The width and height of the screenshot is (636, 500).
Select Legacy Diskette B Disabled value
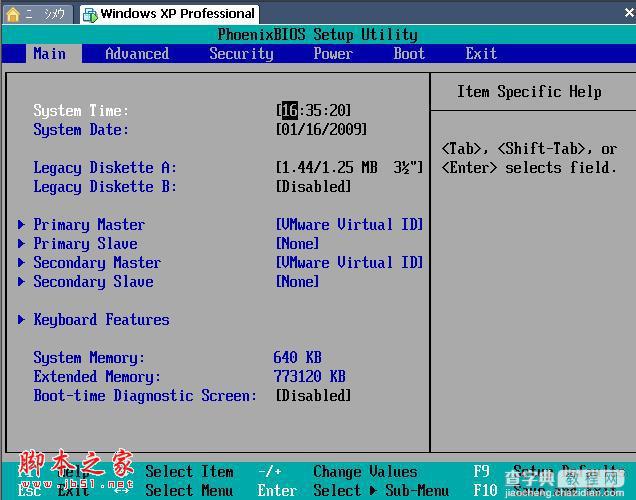313,187
